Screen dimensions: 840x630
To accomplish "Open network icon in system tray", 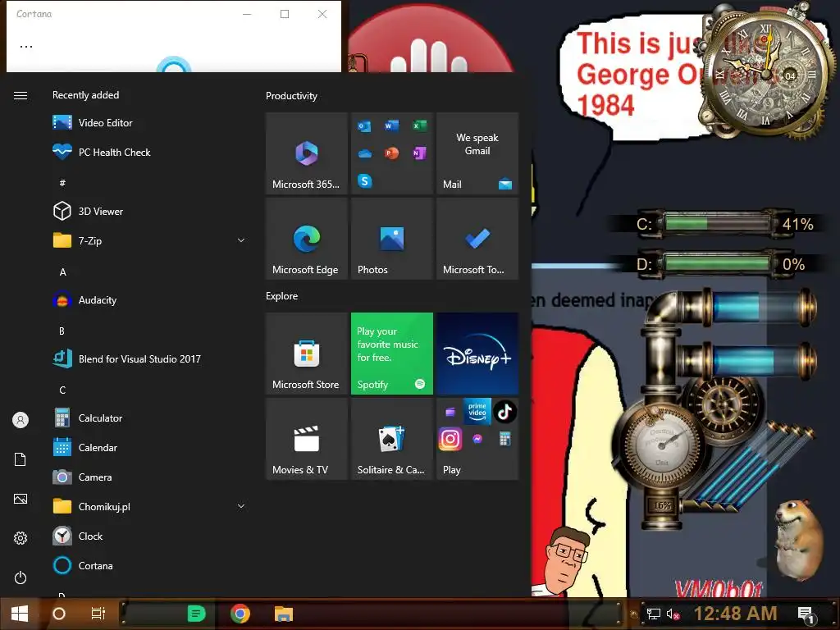I will pyautogui.click(x=653, y=614).
